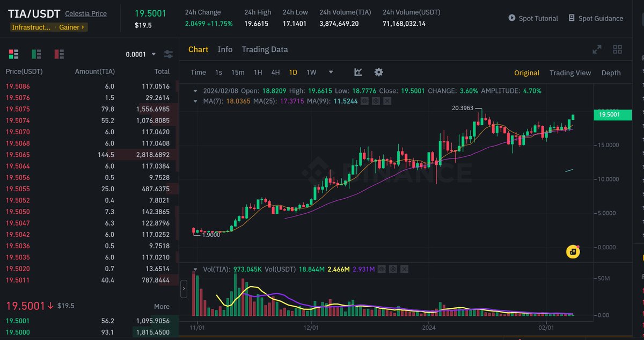Expand chart to fullscreen
The height and width of the screenshot is (340, 644).
coord(597,49)
